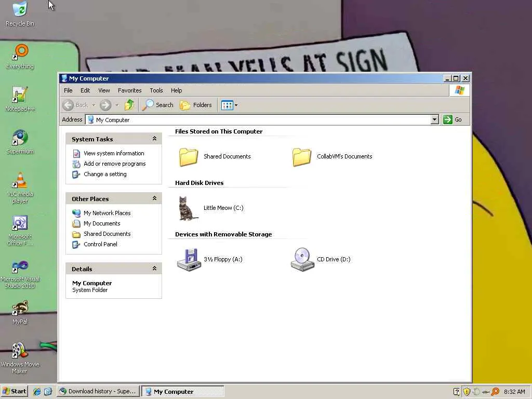This screenshot has height=399, width=532.
Task: Select the 3½ Floppy (A:) drive
Action: (x=189, y=259)
